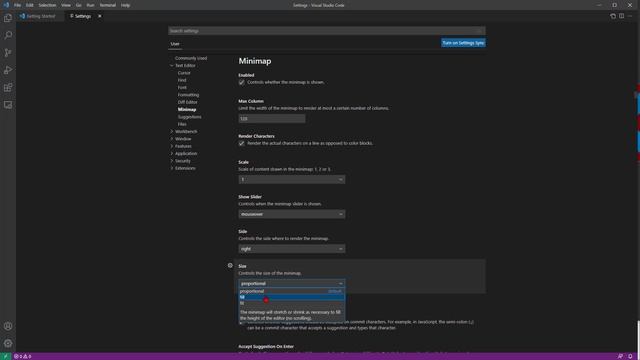Go to Find settings in tree
The height and width of the screenshot is (360, 640).
coord(182,80)
